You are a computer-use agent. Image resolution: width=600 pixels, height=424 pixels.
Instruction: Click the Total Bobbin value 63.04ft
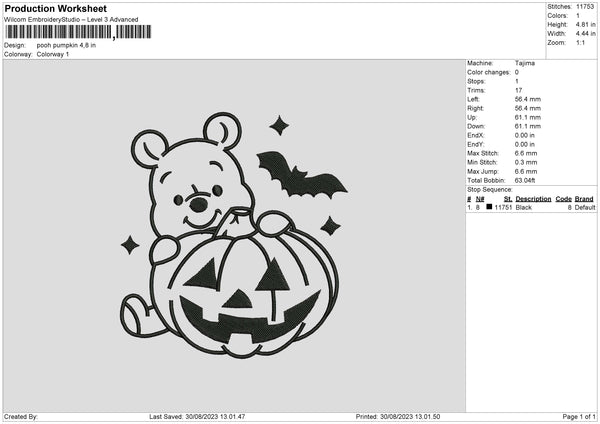525,180
